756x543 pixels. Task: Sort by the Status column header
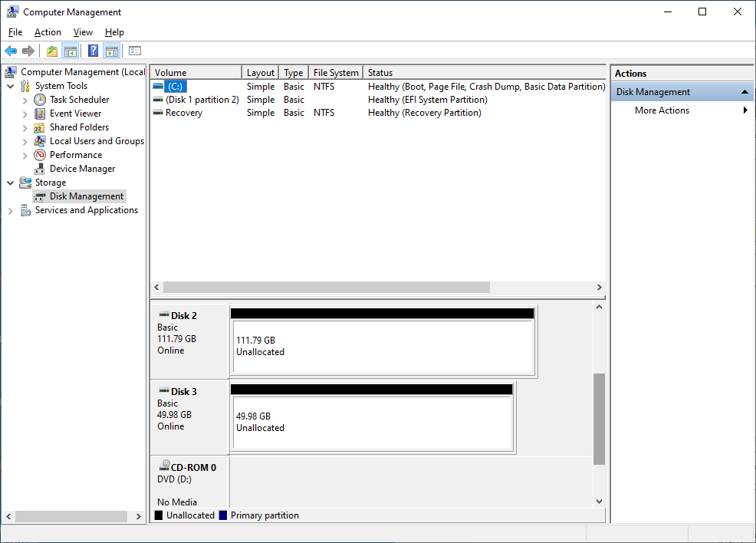coord(484,72)
